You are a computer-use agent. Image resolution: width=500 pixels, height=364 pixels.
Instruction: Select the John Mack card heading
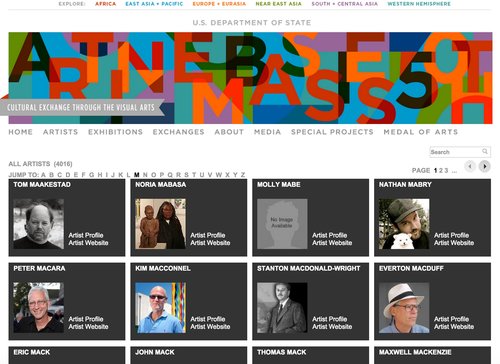point(155,352)
